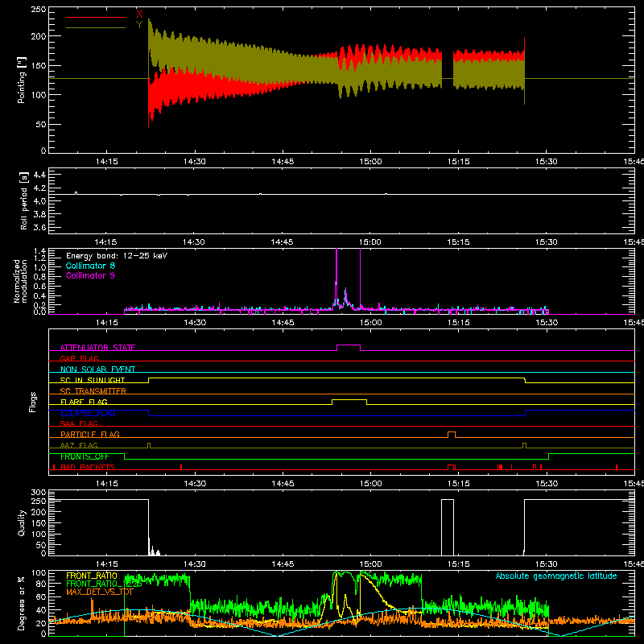Click '15:30' time label below Quality plot
This screenshot has height=644, width=644.
[x=547, y=564]
